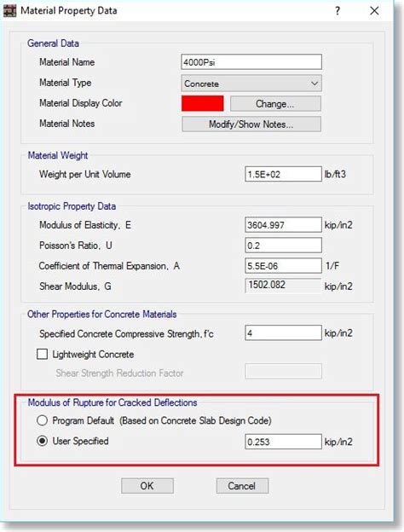Close the Material Property Data dialog
This screenshot has height=532, width=404.
coord(374,11)
